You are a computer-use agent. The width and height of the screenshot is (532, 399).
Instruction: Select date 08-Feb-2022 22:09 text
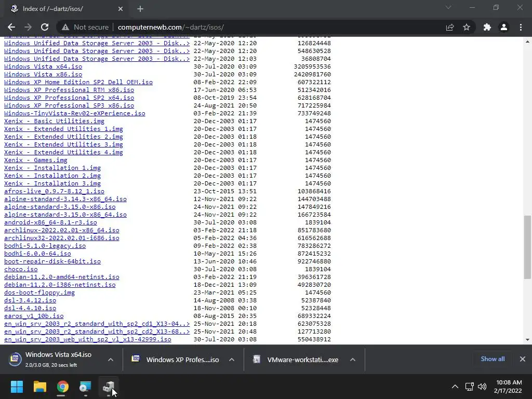[225, 82]
